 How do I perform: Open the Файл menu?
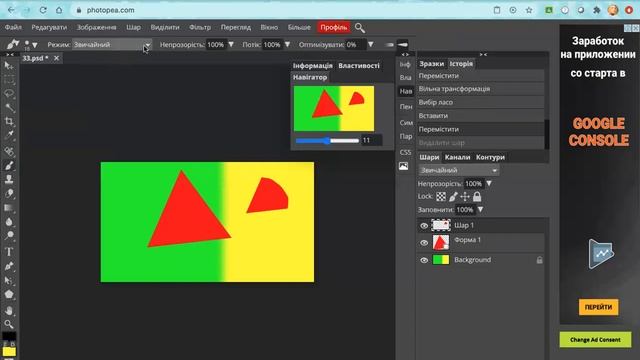[x=13, y=27]
